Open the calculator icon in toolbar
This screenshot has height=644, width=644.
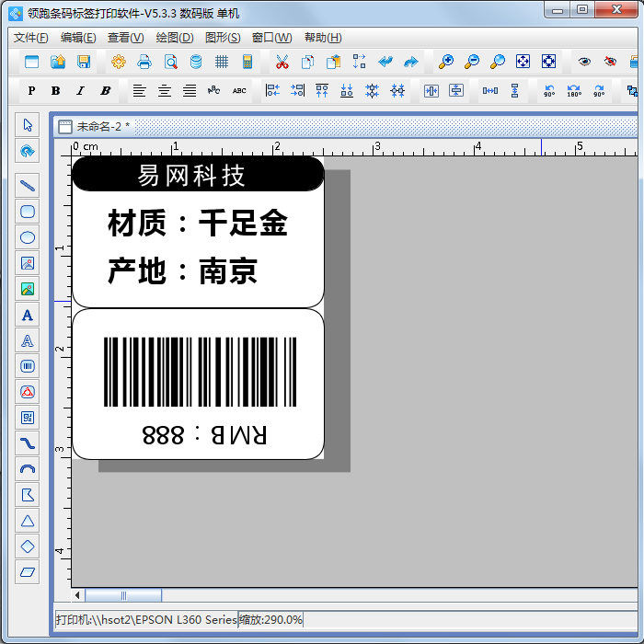(x=247, y=62)
